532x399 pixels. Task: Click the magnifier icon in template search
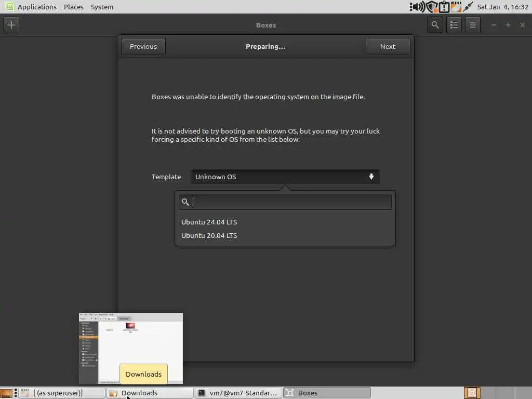[185, 202]
